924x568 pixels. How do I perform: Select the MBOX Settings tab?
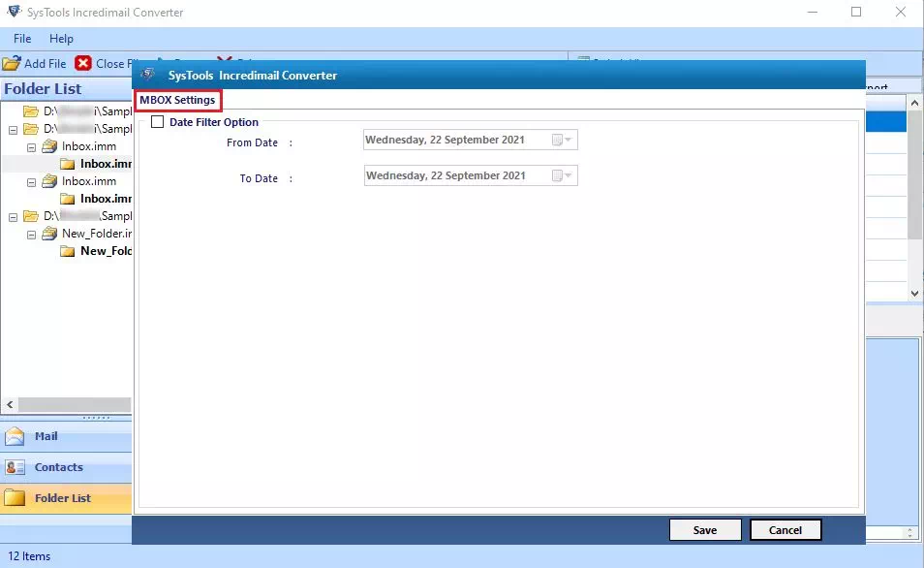(177, 100)
